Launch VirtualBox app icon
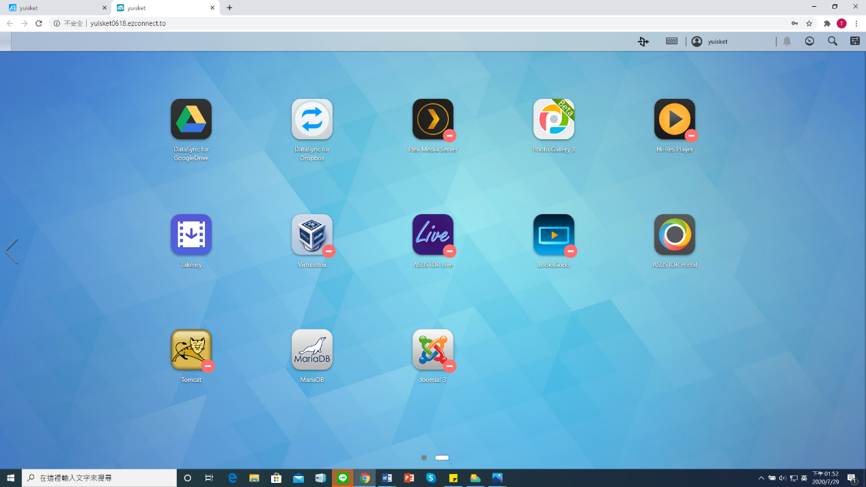This screenshot has width=866, height=487. point(312,235)
